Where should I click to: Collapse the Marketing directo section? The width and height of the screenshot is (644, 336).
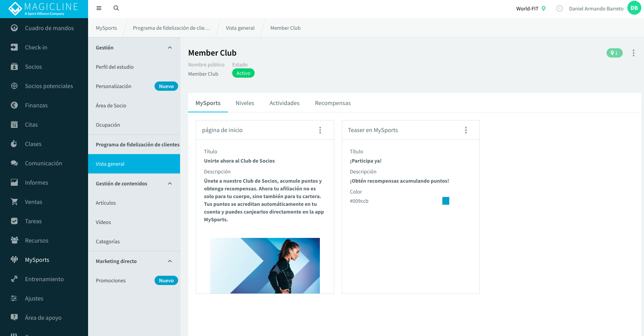(170, 261)
